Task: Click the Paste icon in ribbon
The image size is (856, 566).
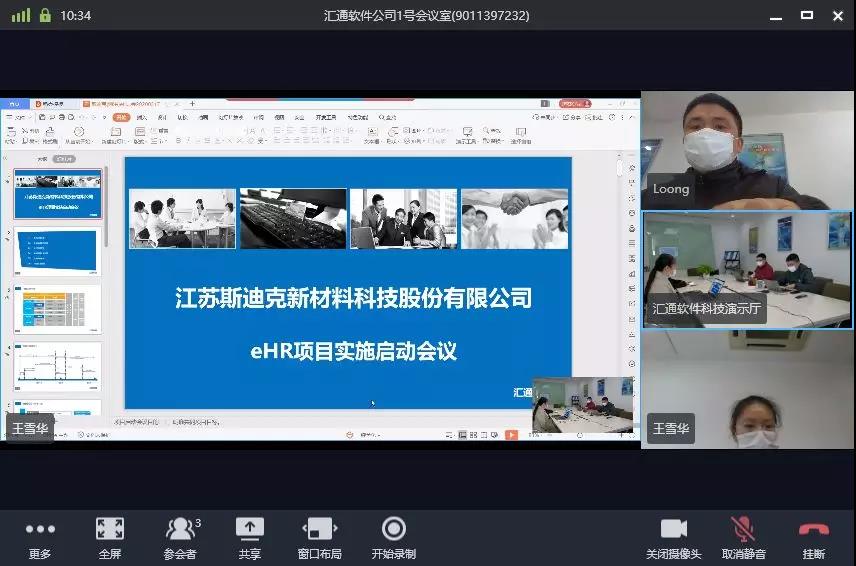Action: pyautogui.click(x=10, y=134)
